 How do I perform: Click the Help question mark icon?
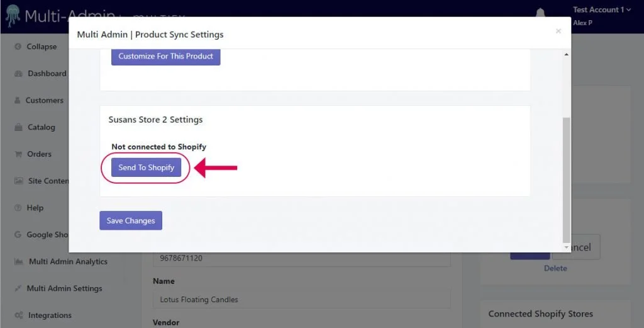pos(18,208)
